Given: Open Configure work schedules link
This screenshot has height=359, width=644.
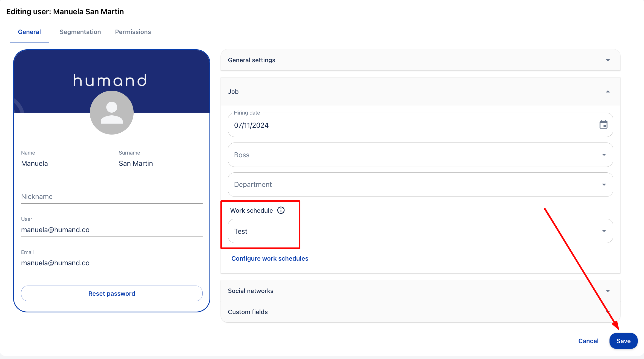Looking at the screenshot, I should click(270, 258).
